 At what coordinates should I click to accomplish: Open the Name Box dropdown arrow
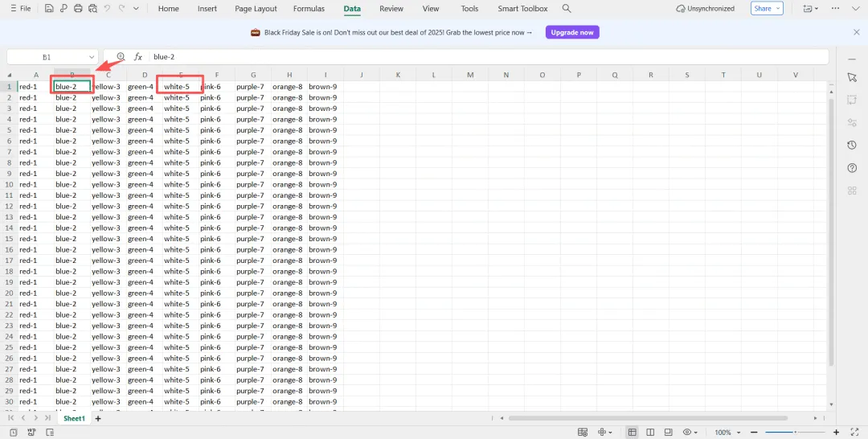92,57
